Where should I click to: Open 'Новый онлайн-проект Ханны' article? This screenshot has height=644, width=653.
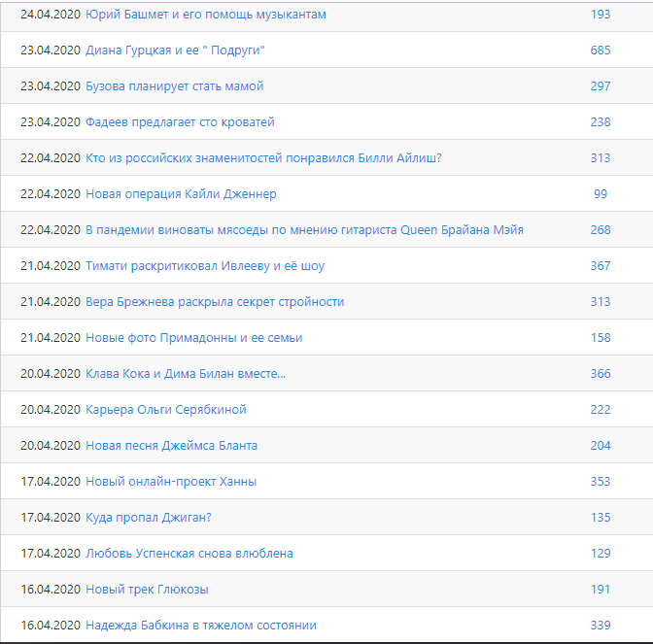point(171,482)
